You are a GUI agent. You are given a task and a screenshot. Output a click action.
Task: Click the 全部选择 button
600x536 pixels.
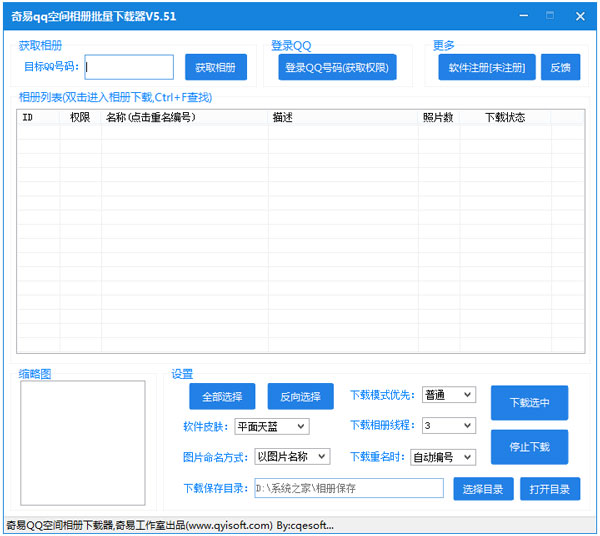click(222, 396)
